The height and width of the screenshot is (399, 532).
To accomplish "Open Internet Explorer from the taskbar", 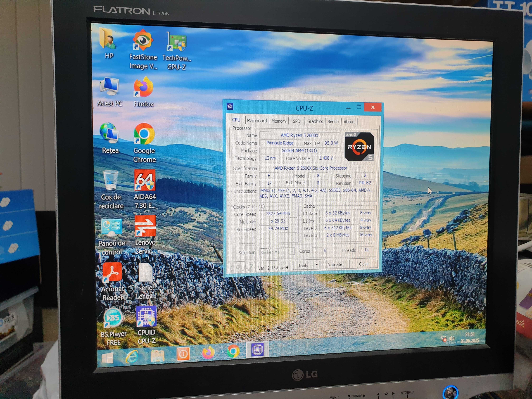I will [x=132, y=357].
